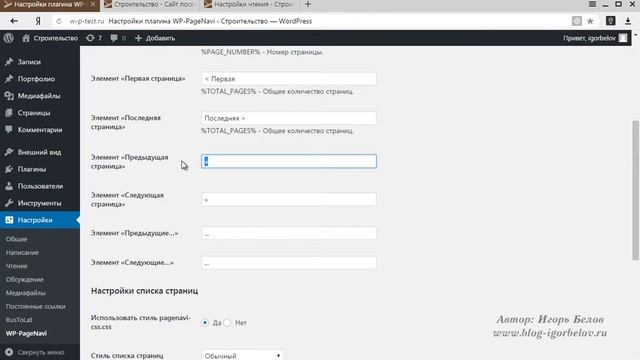Click the browser back arrow
640x360 pixels.
[x=14, y=21]
